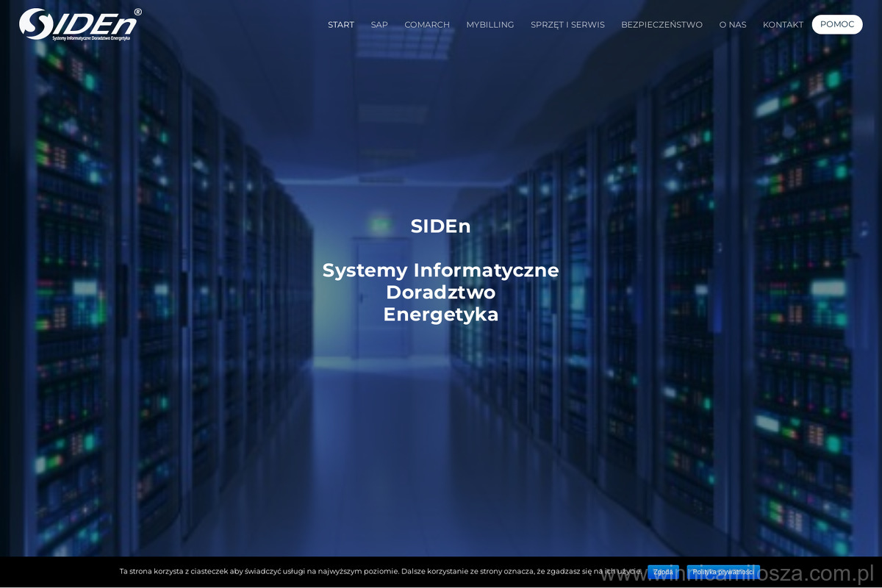
Task: Open the COMARCH section
Action: [x=426, y=24]
